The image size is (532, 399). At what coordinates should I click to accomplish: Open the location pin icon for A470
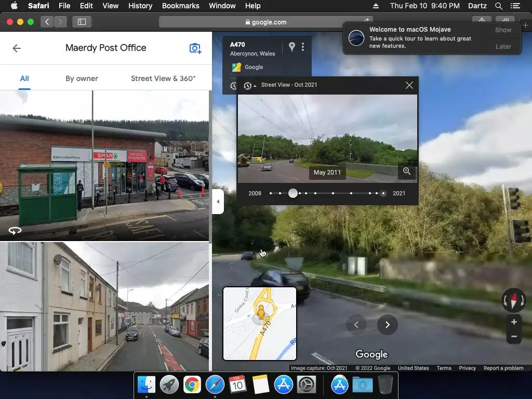tap(292, 46)
